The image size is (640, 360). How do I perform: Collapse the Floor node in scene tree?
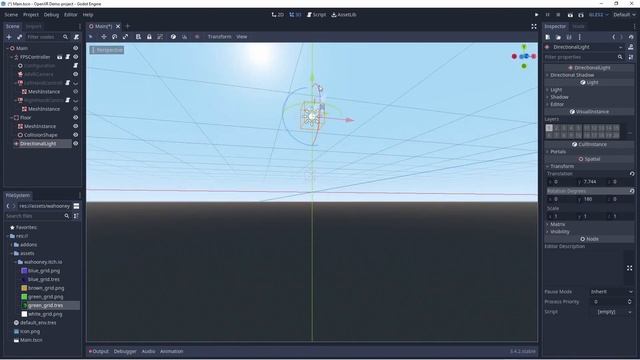tap(12, 118)
